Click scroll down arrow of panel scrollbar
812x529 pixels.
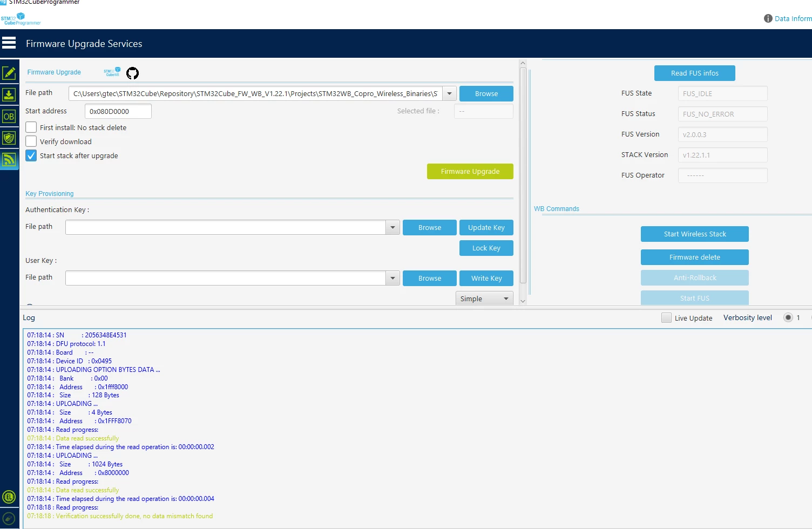tap(523, 301)
